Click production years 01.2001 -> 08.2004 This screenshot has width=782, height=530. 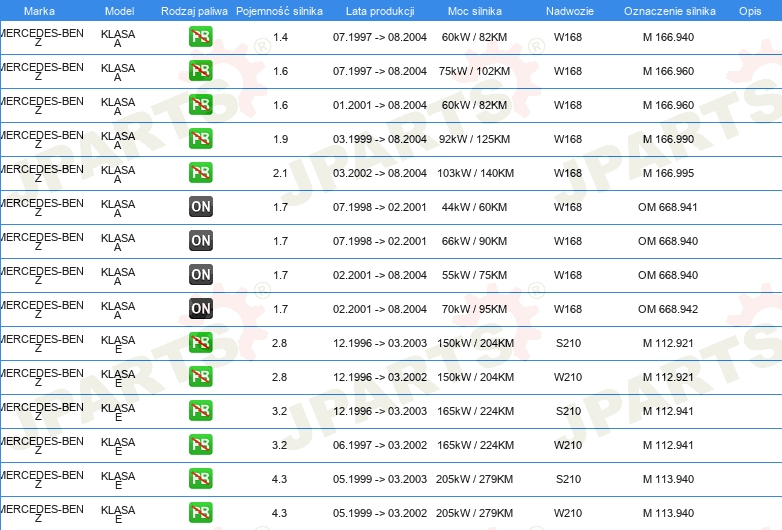click(380, 105)
